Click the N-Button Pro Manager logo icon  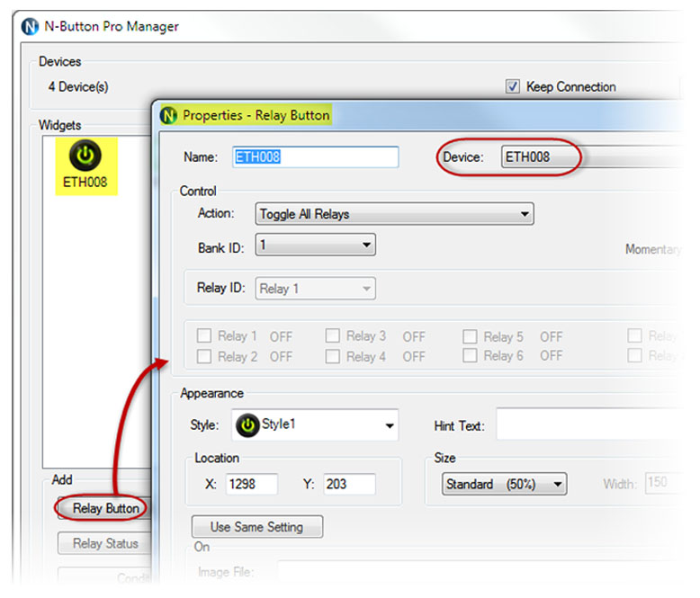click(x=30, y=26)
